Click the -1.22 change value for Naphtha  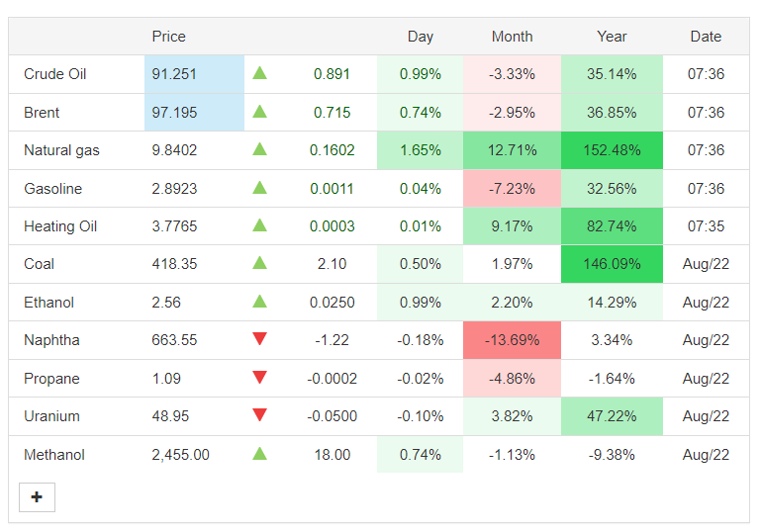point(332,340)
